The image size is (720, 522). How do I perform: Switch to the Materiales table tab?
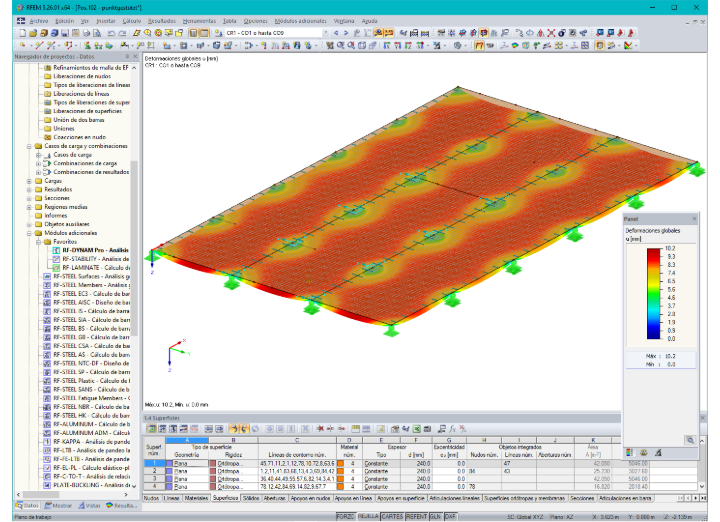click(196, 498)
